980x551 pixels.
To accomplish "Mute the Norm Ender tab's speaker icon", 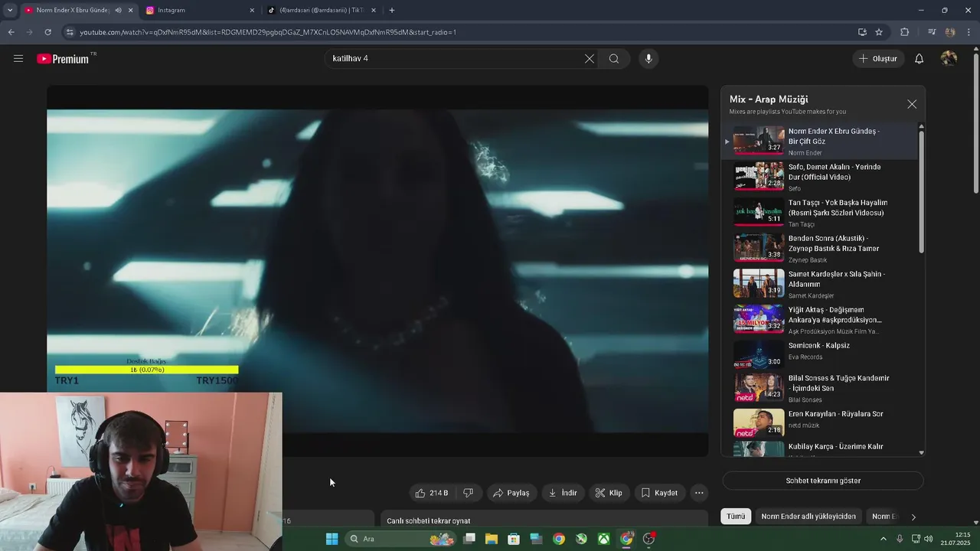I will pos(118,10).
